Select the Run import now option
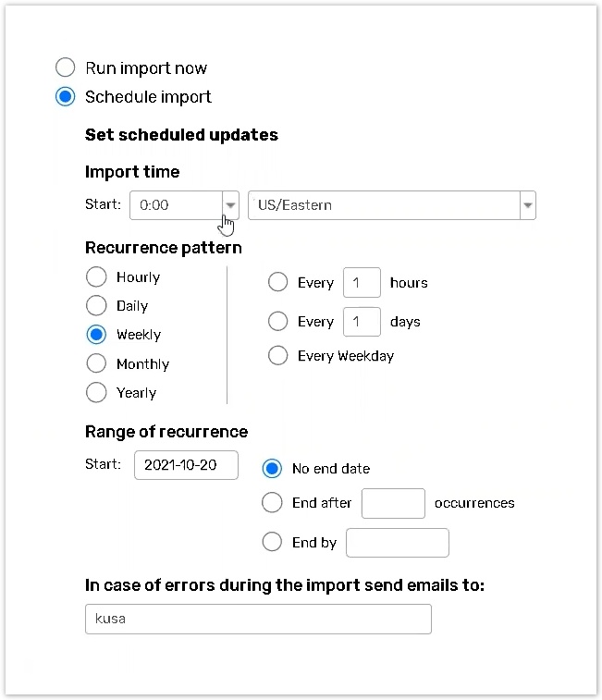The width and height of the screenshot is (602, 700). 66,68
